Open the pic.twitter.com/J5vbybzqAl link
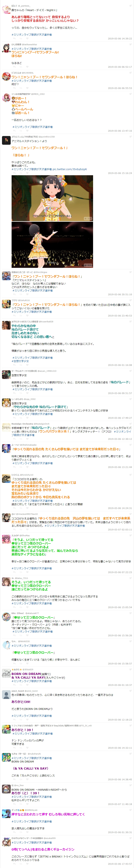134x868 pixels. [70, 169]
